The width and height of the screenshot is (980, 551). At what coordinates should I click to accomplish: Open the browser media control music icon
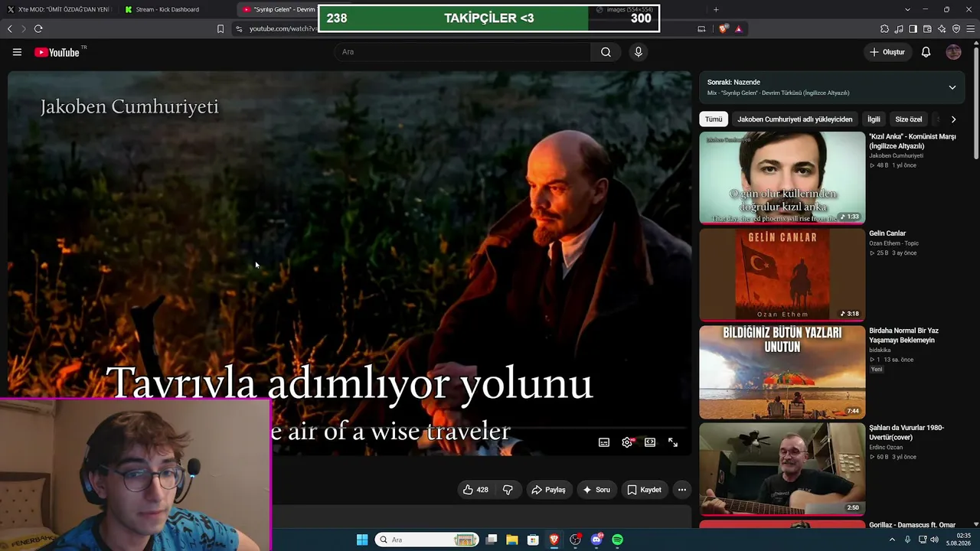[x=899, y=29]
